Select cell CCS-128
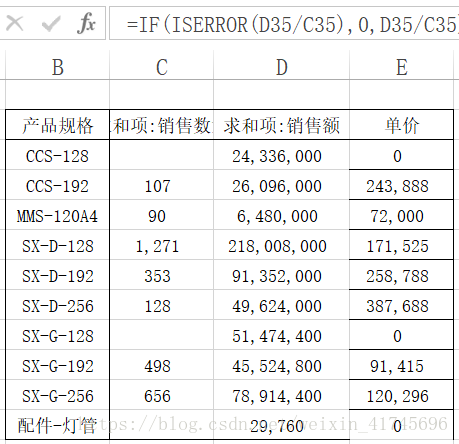 tap(57, 155)
